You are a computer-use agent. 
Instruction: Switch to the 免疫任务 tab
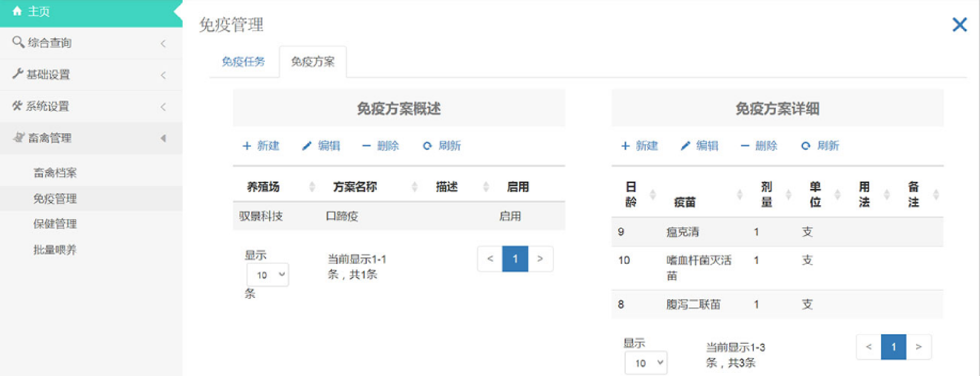pyautogui.click(x=243, y=62)
